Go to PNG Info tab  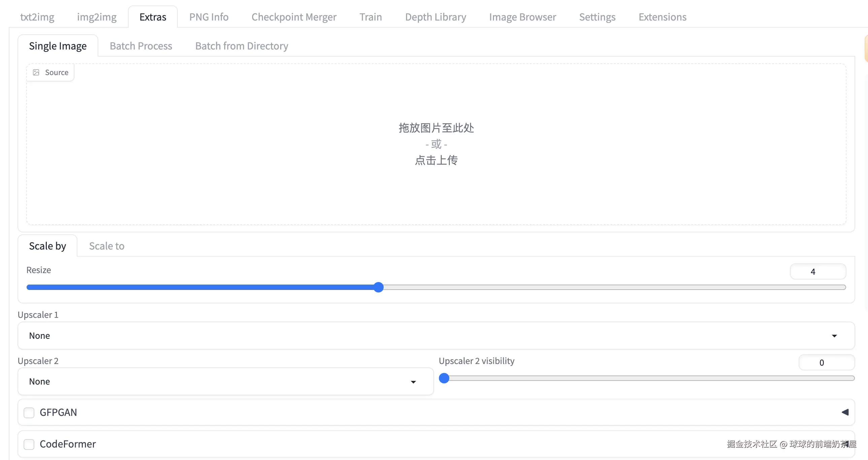(208, 17)
